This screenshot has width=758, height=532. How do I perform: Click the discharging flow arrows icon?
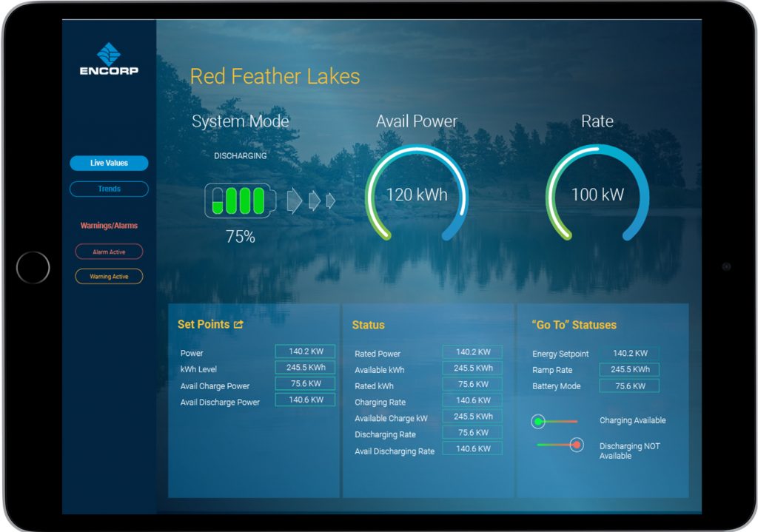(311, 201)
